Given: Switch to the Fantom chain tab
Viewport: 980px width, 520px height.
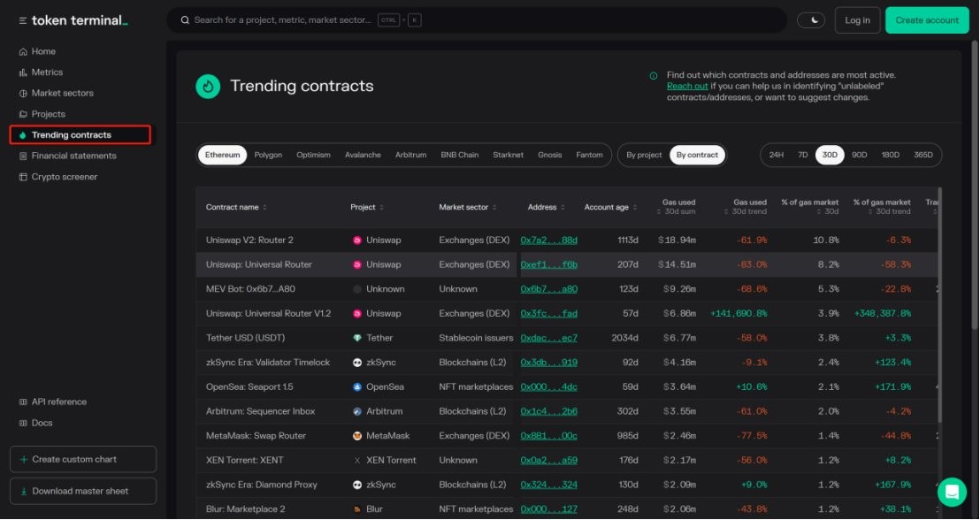Looking at the screenshot, I should click(x=589, y=155).
